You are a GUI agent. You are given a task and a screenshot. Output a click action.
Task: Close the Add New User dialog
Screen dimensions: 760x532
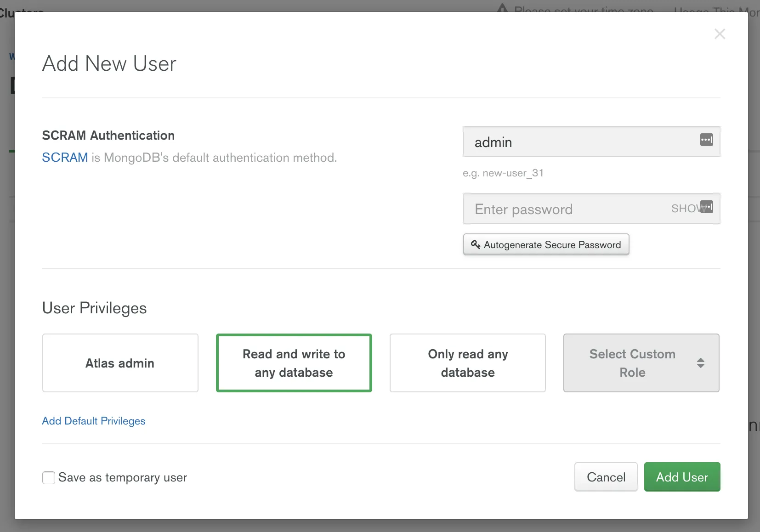(x=720, y=34)
